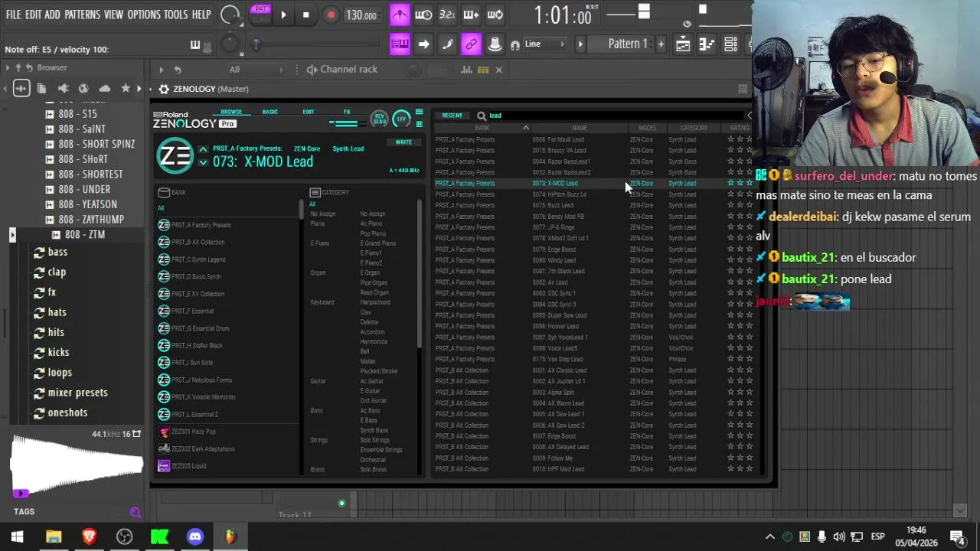The height and width of the screenshot is (551, 980).
Task: Toggle loop recording icon
Action: tap(495, 15)
